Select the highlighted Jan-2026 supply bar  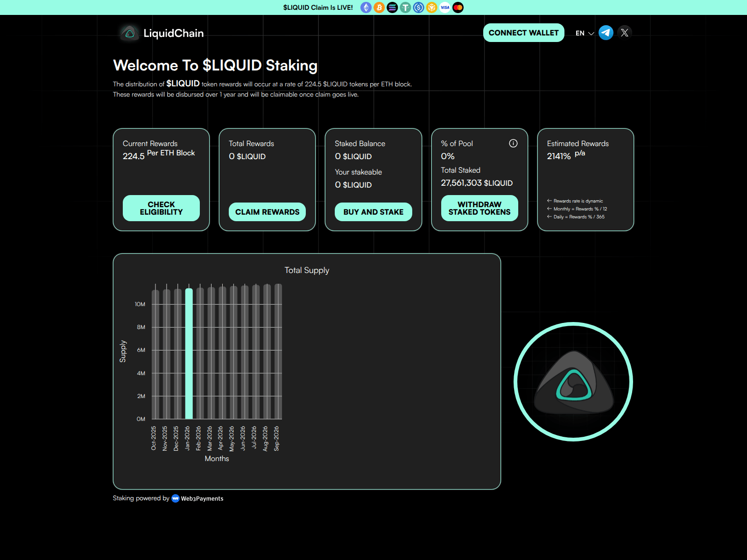point(189,354)
